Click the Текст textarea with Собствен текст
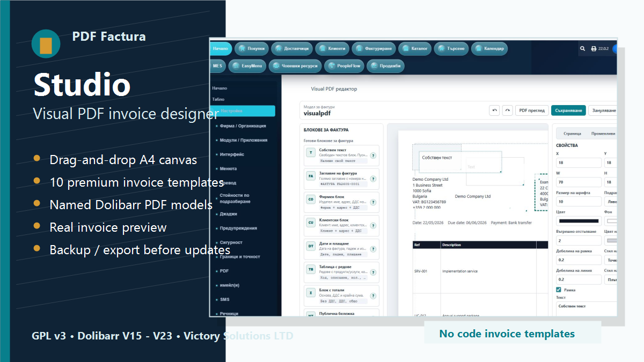The height and width of the screenshot is (362, 644). click(587, 309)
